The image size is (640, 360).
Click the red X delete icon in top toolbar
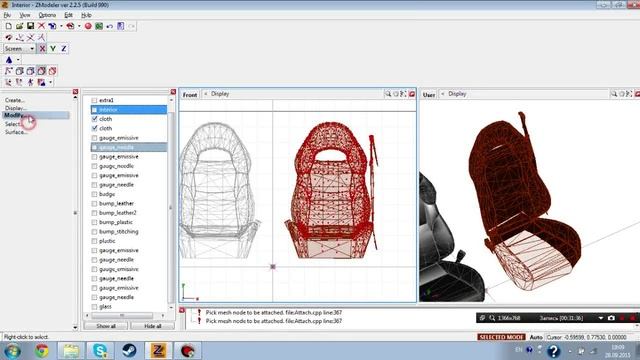pyautogui.click(x=41, y=26)
